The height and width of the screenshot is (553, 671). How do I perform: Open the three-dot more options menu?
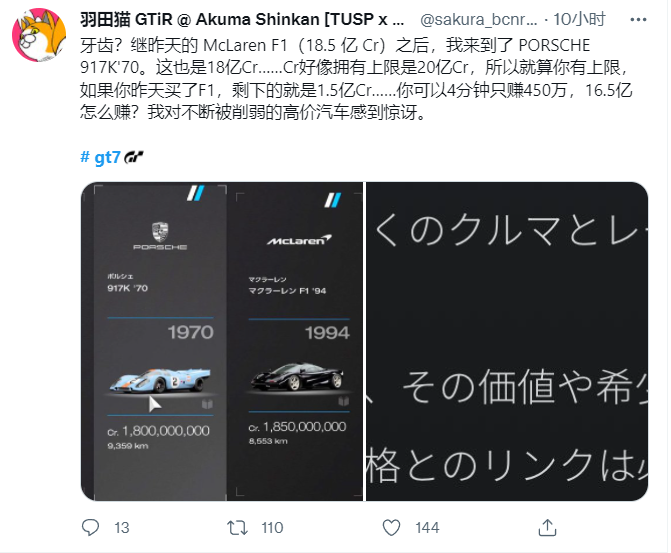click(x=638, y=20)
